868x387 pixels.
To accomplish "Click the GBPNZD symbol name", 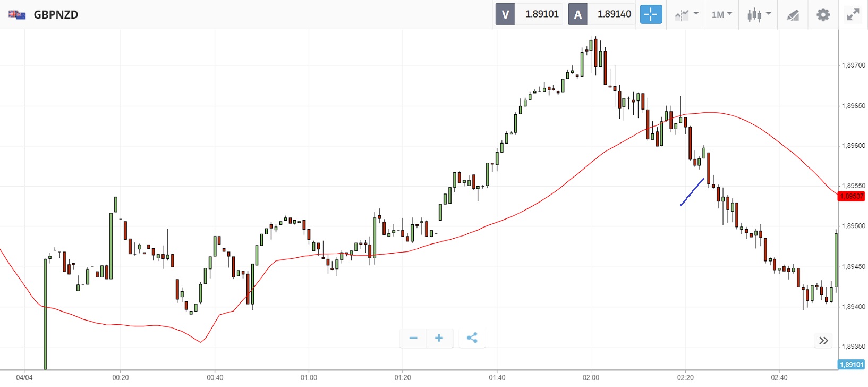I will tap(56, 15).
